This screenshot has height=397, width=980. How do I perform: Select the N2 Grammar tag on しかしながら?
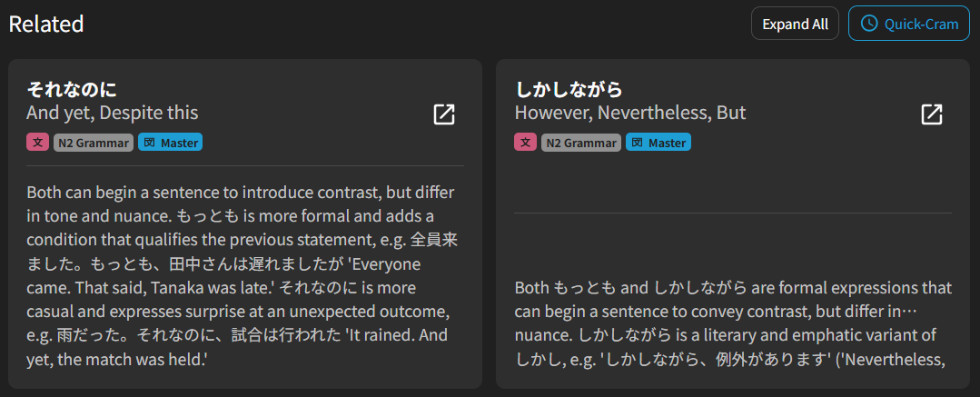[581, 143]
